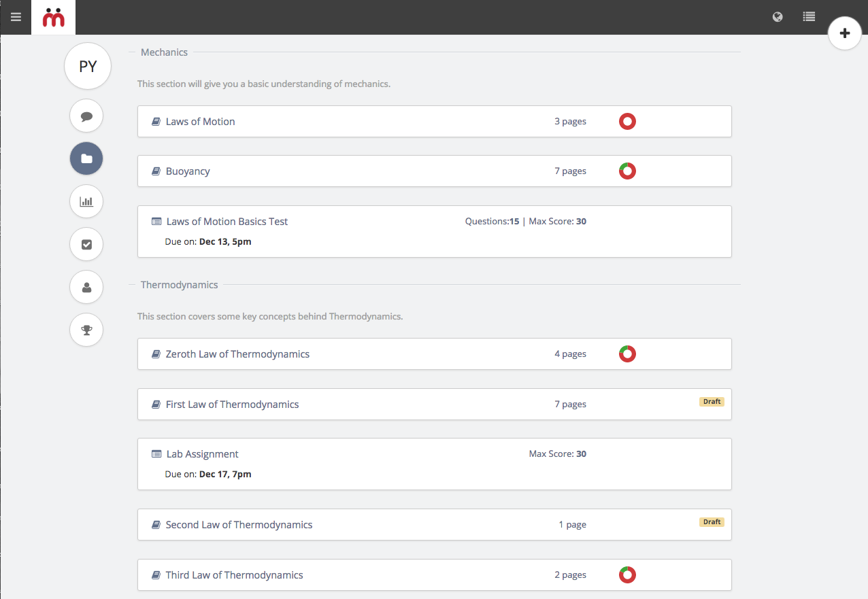868x599 pixels.
Task: Click the Draft badge on Second Law
Action: pos(712,522)
